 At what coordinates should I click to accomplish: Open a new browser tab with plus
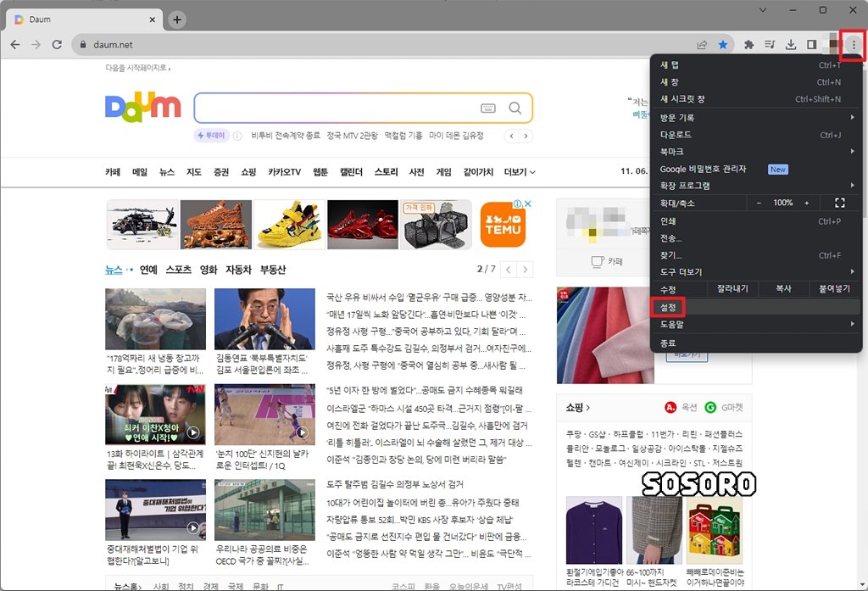coord(177,20)
